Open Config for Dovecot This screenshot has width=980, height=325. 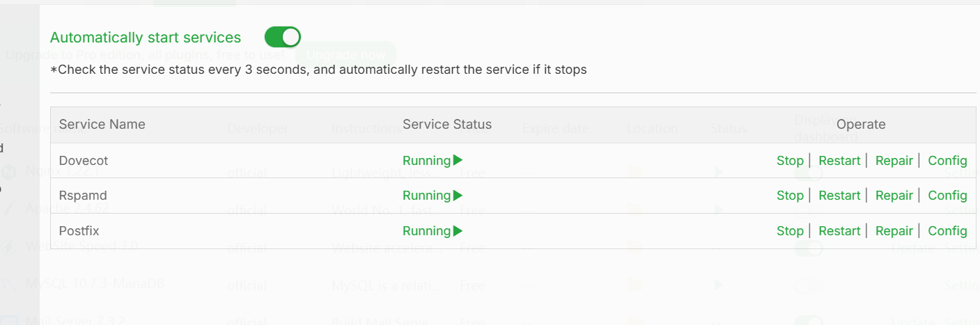[947, 161]
